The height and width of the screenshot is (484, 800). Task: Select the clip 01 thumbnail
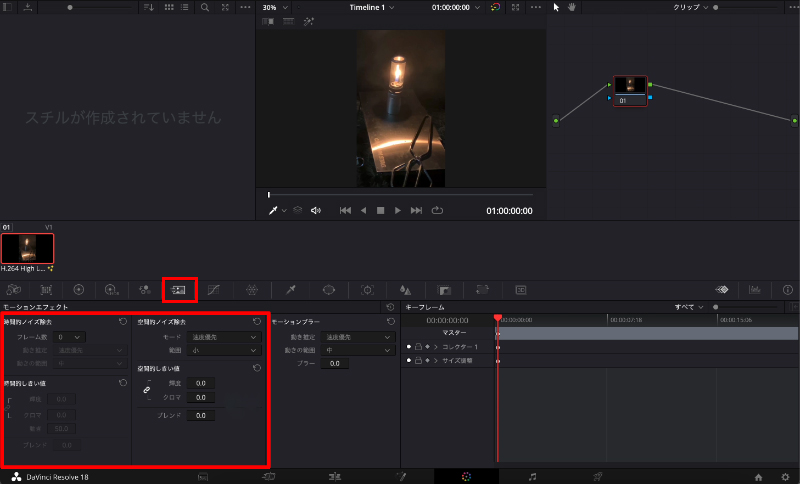click(x=28, y=248)
